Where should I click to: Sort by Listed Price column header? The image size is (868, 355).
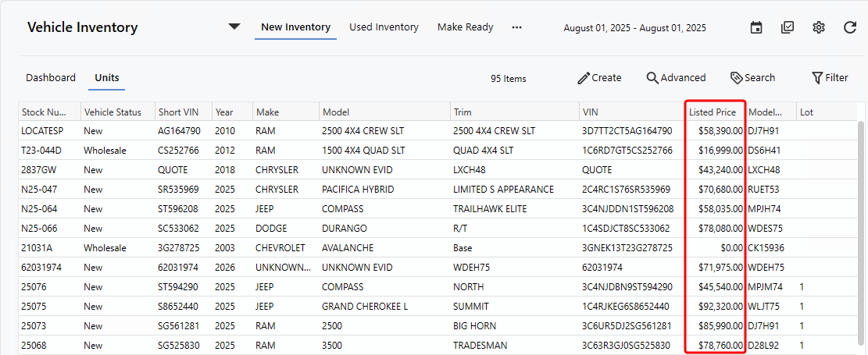(x=713, y=112)
